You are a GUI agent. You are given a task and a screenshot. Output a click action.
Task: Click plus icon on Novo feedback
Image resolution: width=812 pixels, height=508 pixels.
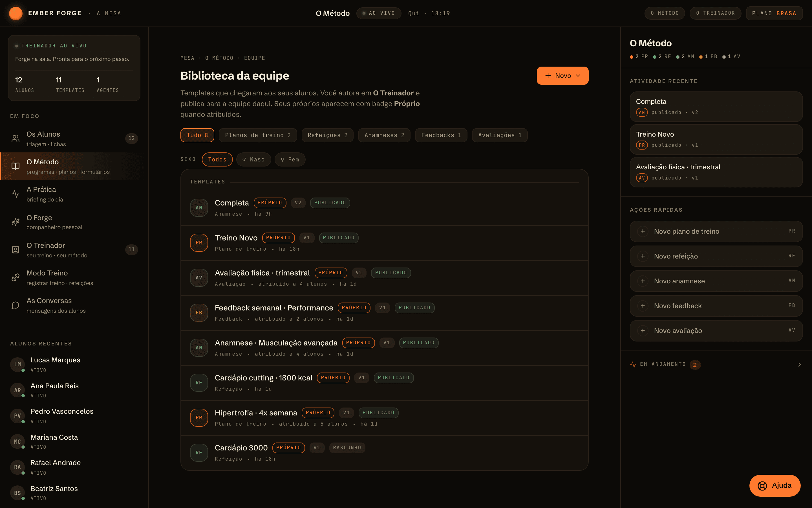click(x=643, y=306)
